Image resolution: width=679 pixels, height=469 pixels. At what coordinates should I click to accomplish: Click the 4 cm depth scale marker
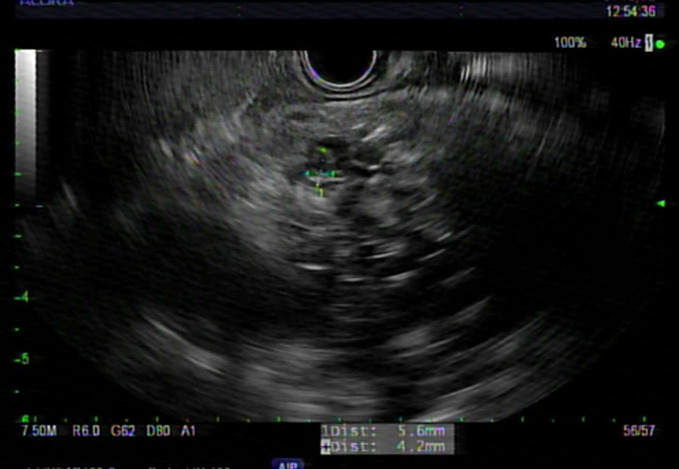click(x=24, y=297)
